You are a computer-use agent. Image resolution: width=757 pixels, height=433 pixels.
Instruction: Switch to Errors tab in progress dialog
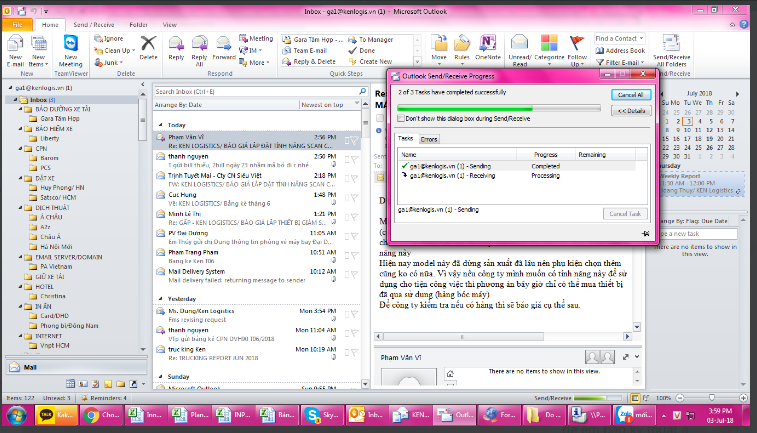[x=429, y=139]
